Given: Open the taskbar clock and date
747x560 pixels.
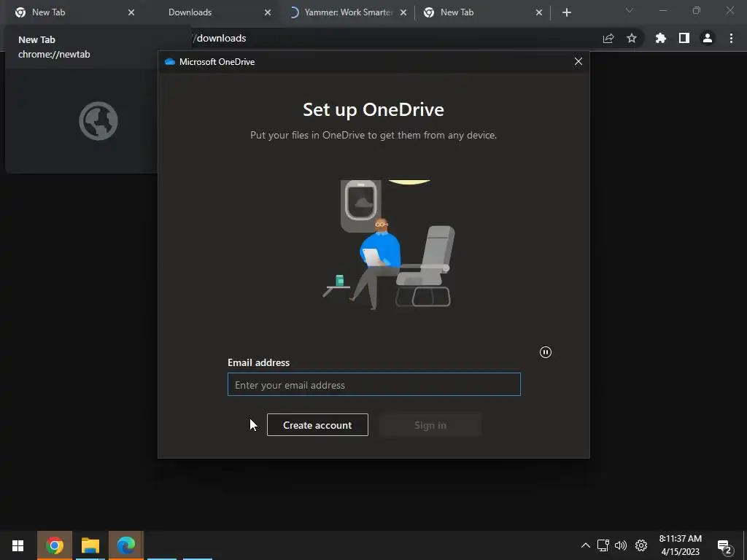Looking at the screenshot, I should (x=681, y=545).
